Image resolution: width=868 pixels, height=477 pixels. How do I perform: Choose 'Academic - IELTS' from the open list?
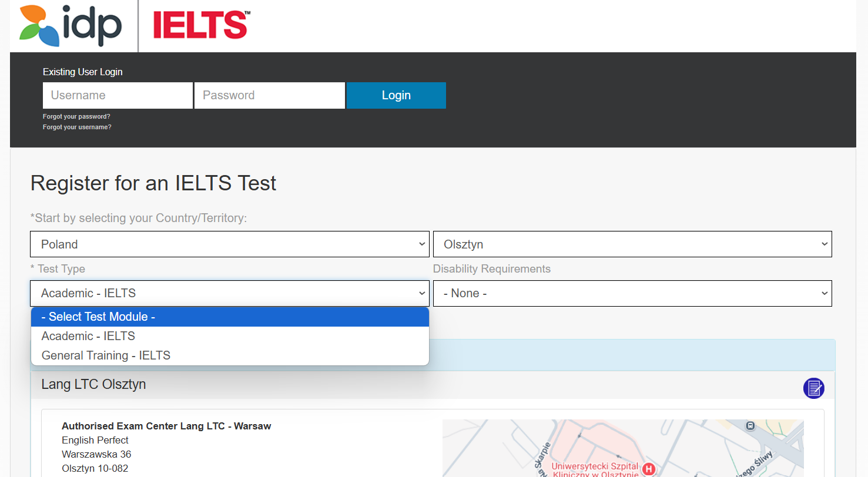230,336
